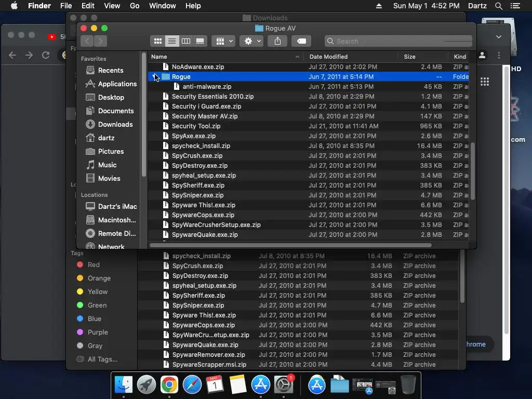Sort by Name column header

225,57
